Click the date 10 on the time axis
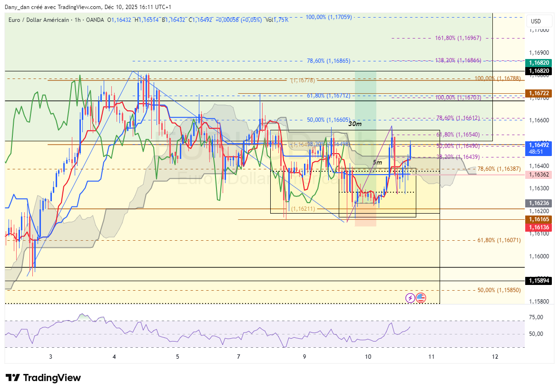 368,357
